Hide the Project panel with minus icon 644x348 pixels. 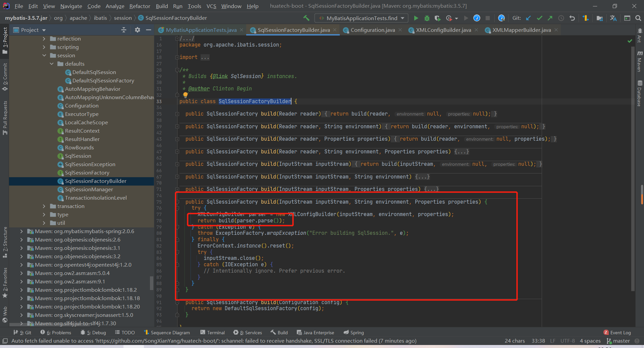coord(149,30)
